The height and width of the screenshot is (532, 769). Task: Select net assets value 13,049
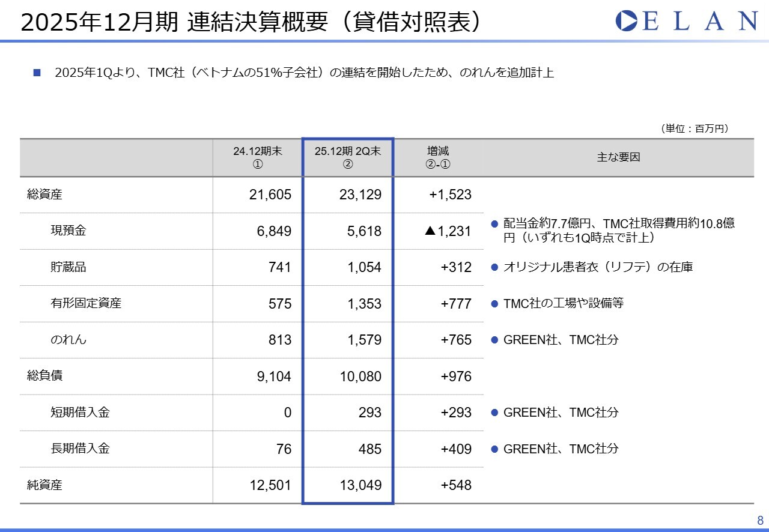point(360,485)
